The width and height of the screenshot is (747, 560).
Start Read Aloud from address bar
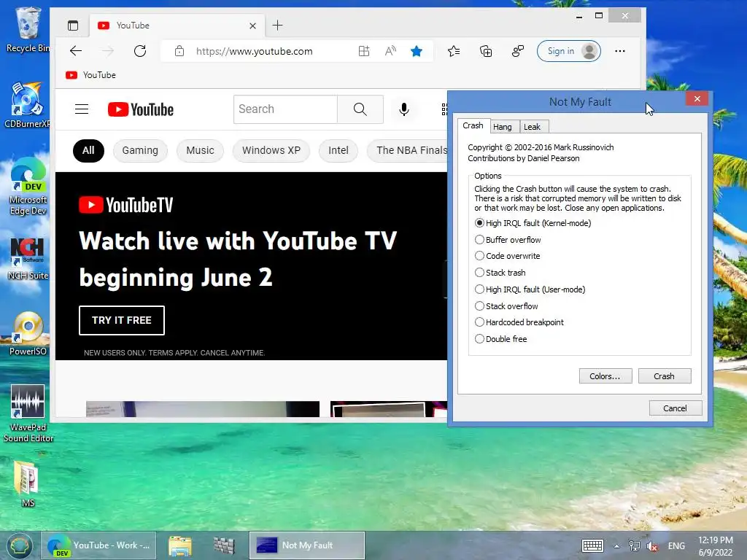(x=390, y=51)
